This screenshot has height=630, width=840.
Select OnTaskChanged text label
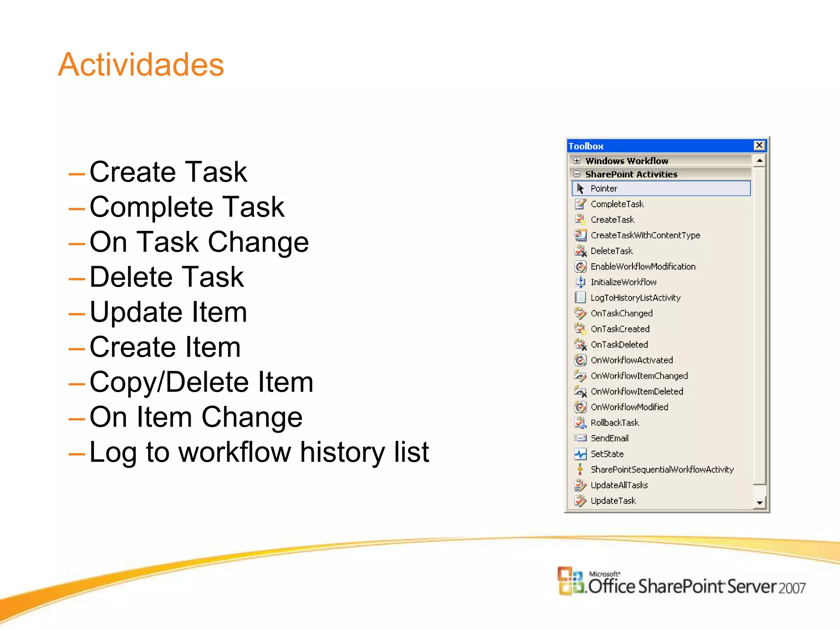tap(621, 313)
